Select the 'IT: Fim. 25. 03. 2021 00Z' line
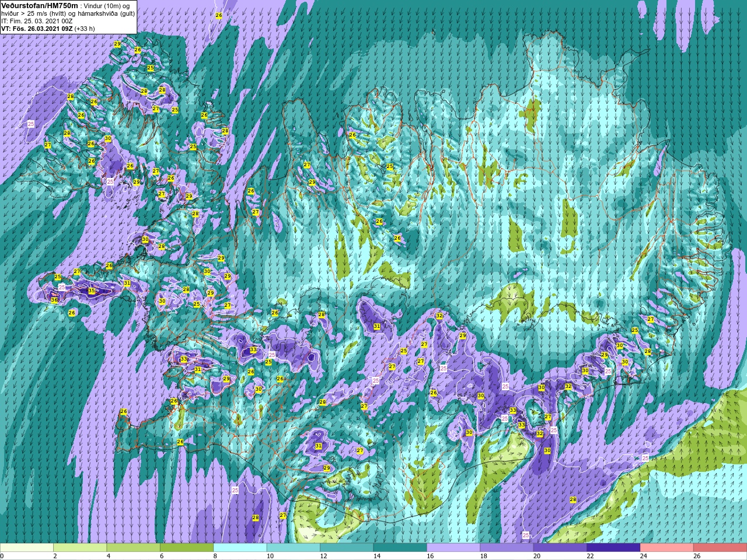Viewport: 747px width, 560px height. (x=37, y=21)
